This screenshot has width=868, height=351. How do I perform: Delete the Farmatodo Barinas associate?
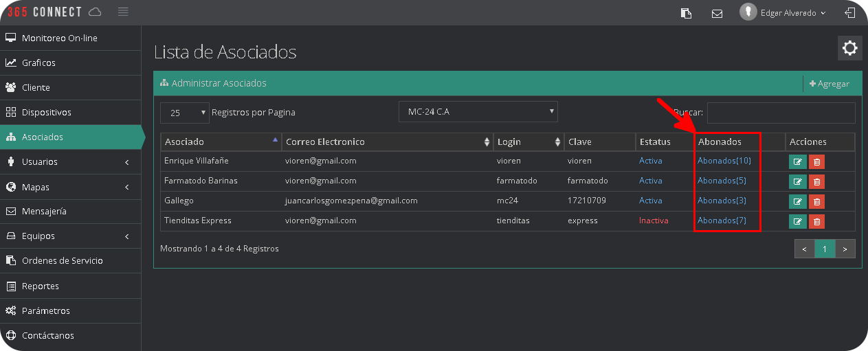[816, 182]
